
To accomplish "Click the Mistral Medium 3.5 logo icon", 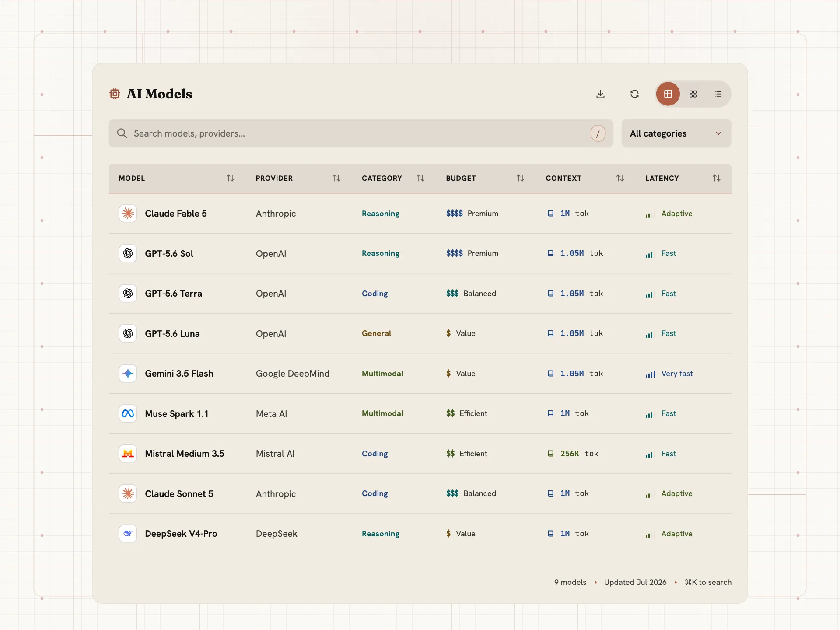I will [128, 454].
